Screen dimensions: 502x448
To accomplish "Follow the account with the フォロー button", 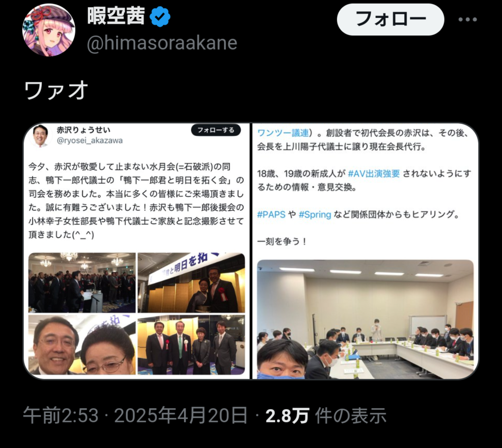I will click(x=390, y=20).
